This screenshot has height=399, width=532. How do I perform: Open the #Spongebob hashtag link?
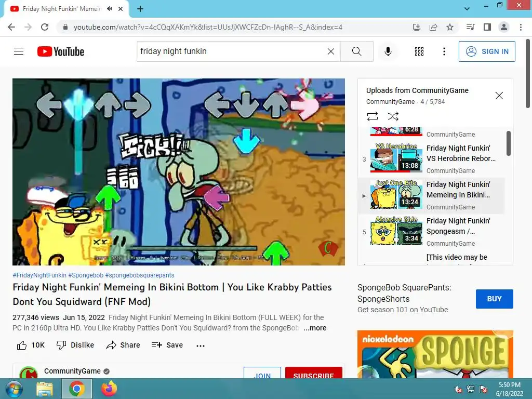(x=86, y=275)
